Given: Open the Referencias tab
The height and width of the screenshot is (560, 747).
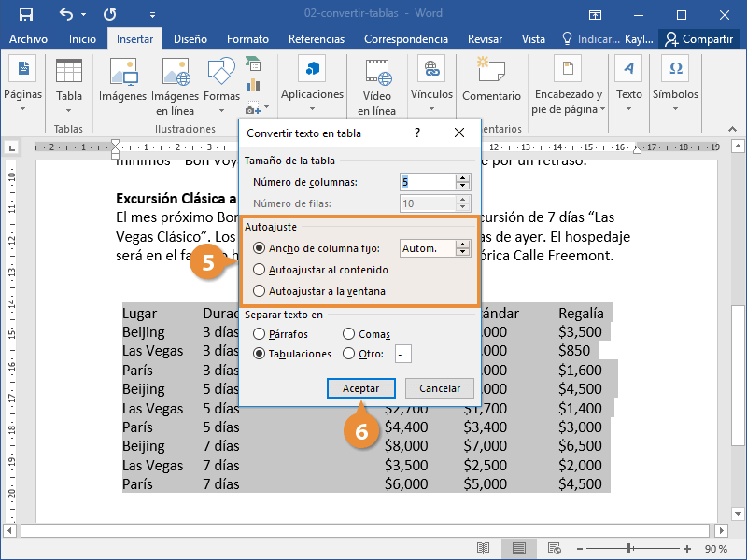Looking at the screenshot, I should pos(317,39).
